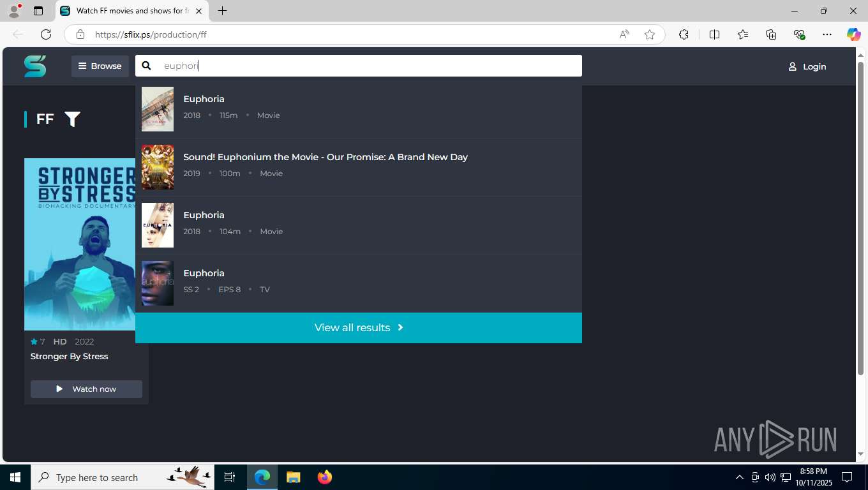Click the page vertical scrollbar

pos(860,218)
